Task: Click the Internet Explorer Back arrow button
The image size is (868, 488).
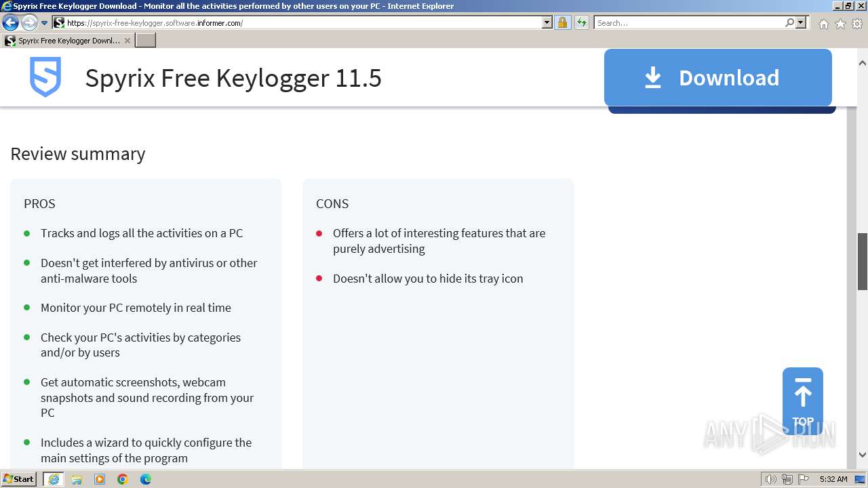Action: (10, 23)
